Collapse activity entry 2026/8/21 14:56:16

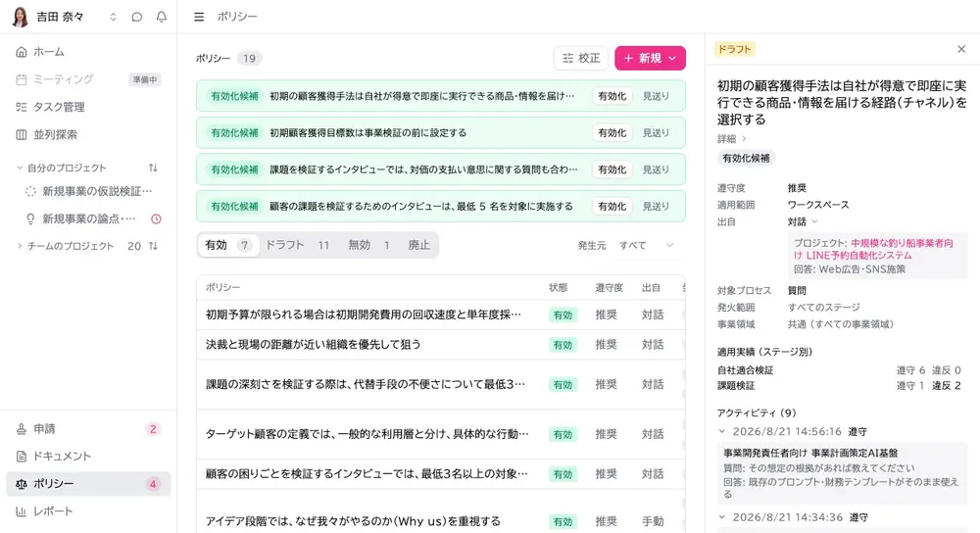click(x=722, y=432)
